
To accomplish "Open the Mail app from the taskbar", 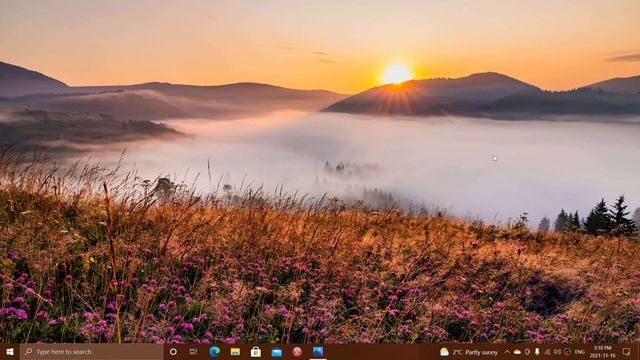I will (277, 351).
